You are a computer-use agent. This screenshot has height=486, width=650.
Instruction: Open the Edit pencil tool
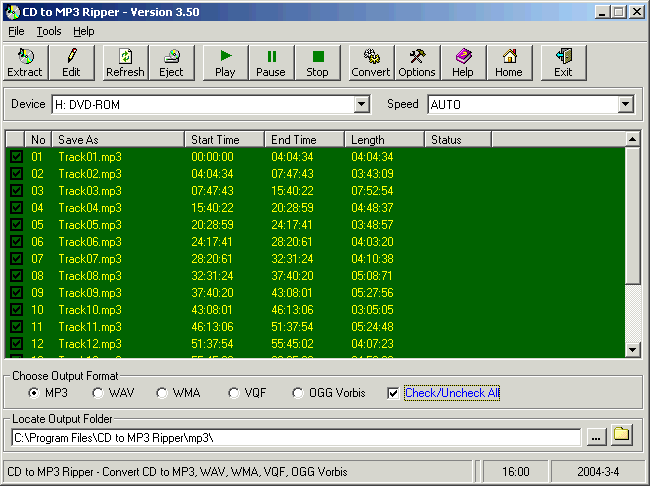(71, 63)
